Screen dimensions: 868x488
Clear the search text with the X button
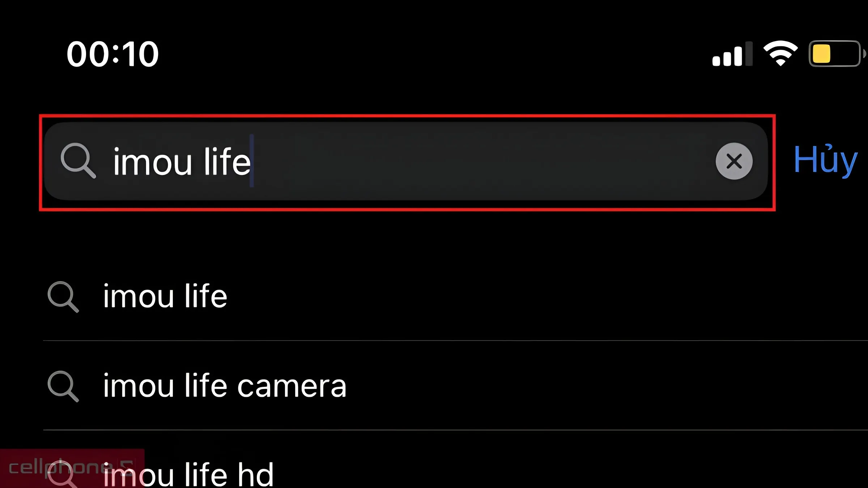pyautogui.click(x=734, y=161)
